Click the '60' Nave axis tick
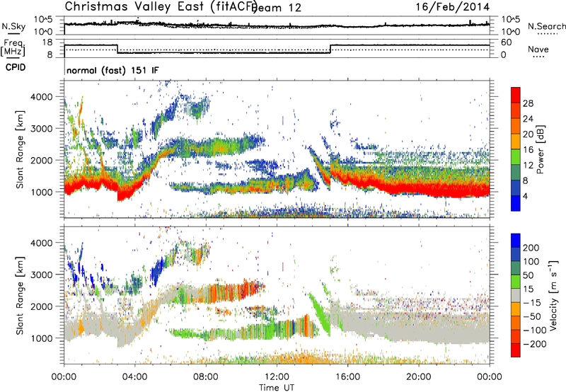Viewport: 566px width, 392px height. [x=507, y=42]
